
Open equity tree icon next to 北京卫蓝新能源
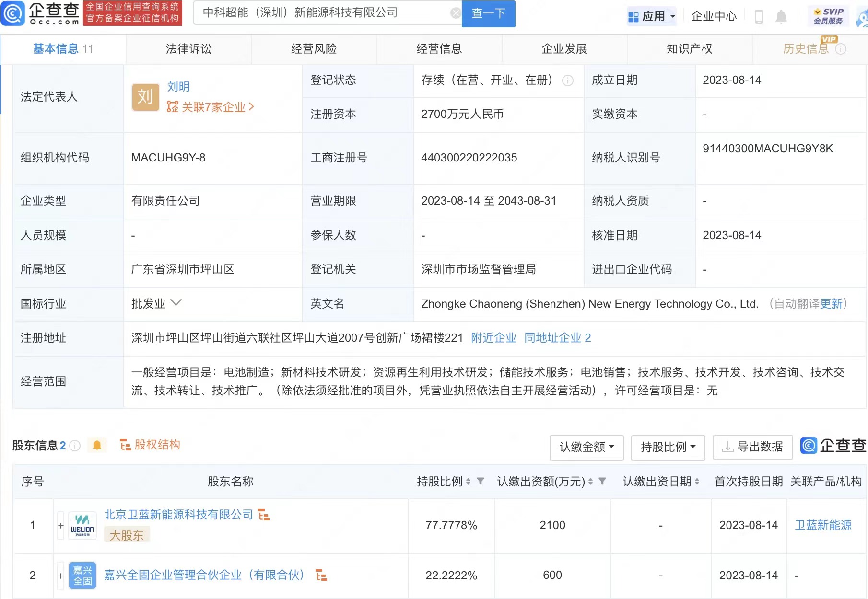(x=264, y=515)
